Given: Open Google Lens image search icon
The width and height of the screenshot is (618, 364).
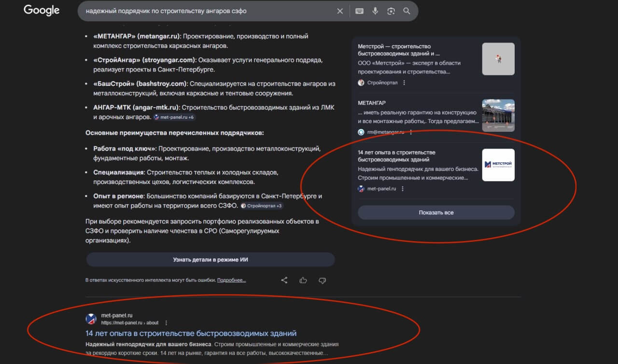Looking at the screenshot, I should (391, 11).
